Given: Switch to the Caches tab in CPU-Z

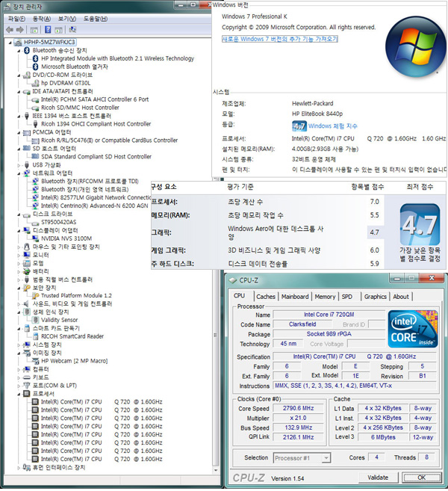Looking at the screenshot, I should pos(266,297).
